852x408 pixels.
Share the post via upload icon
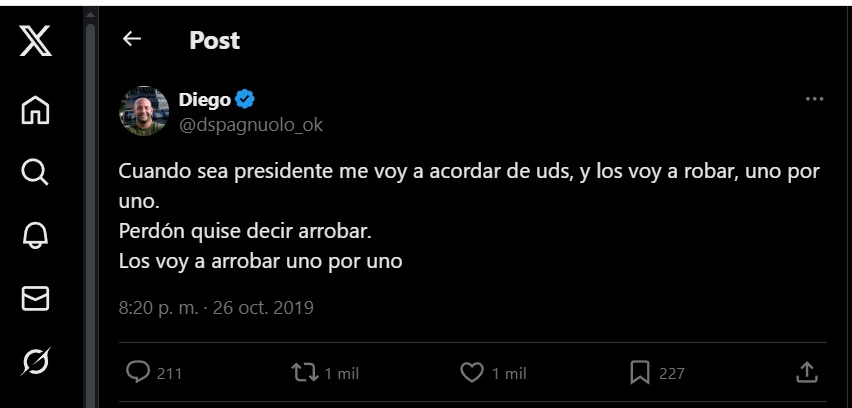pos(806,373)
